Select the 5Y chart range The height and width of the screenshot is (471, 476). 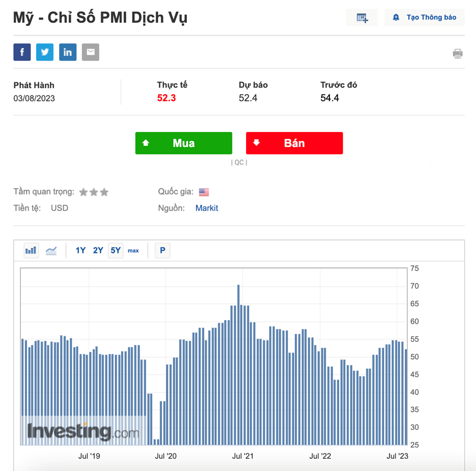[x=116, y=251]
